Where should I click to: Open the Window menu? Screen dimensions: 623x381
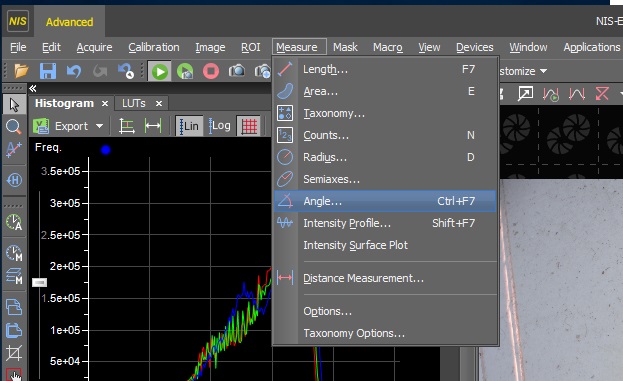528,47
